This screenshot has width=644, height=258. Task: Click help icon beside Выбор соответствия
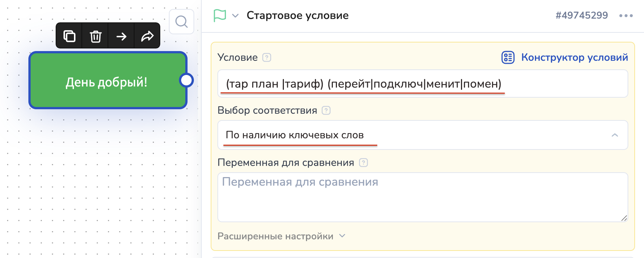(326, 110)
